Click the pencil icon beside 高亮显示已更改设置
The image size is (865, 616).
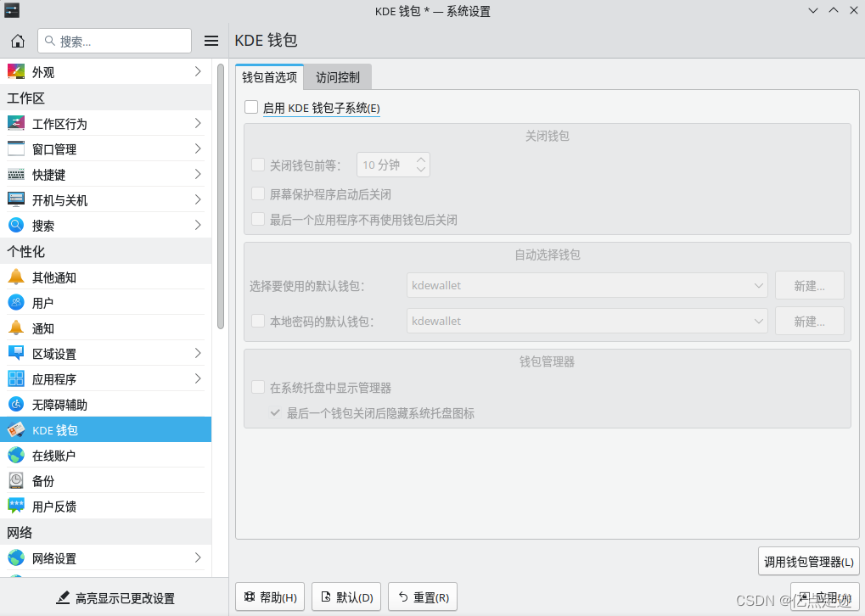63,598
